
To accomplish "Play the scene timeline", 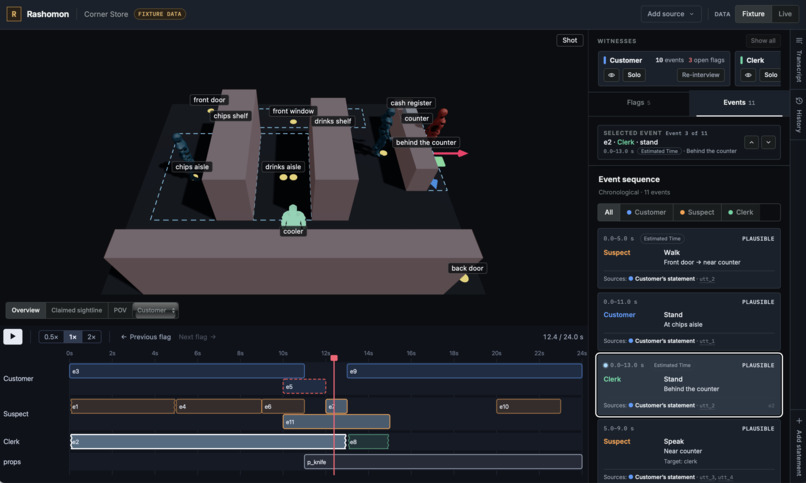I will click(13, 337).
